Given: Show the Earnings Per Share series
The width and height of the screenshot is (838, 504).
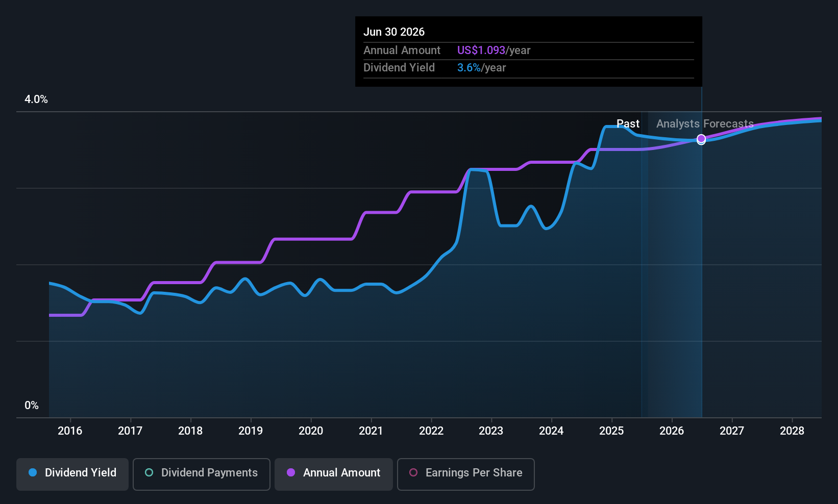Looking at the screenshot, I should tap(465, 474).
